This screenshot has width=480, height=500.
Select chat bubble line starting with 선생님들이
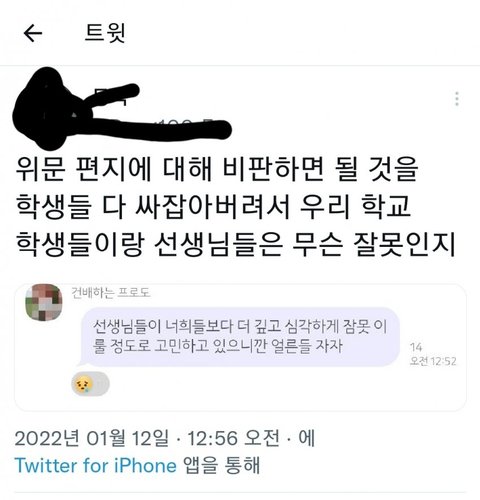pos(240,326)
